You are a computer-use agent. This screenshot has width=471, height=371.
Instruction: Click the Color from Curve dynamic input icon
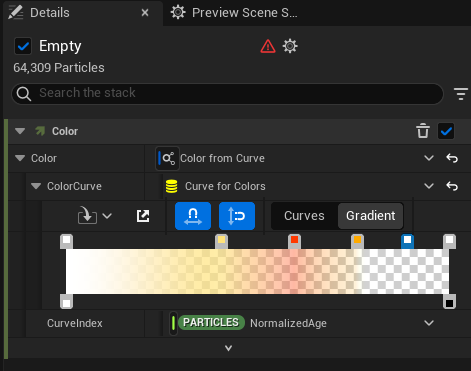pos(167,158)
